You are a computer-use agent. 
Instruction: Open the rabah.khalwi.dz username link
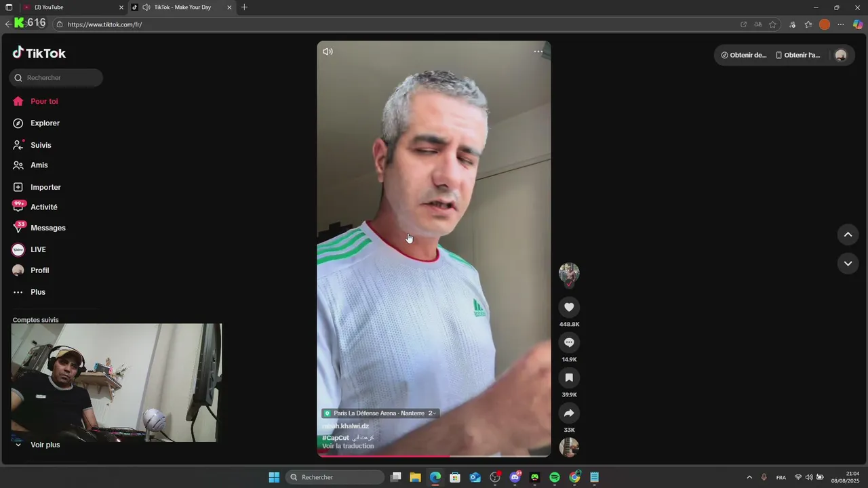point(345,426)
